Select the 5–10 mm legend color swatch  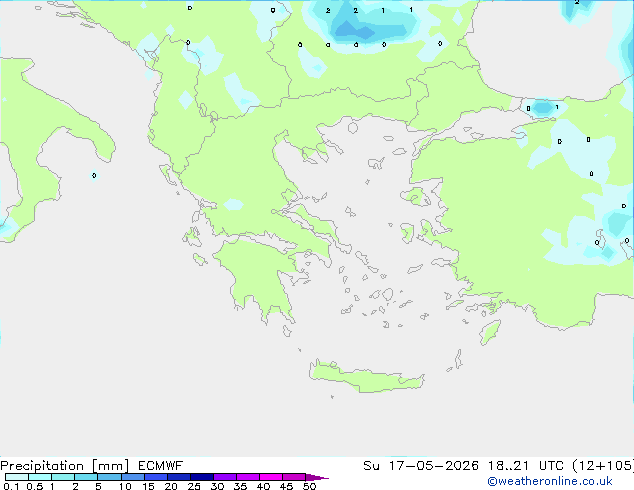pyautogui.click(x=109, y=477)
